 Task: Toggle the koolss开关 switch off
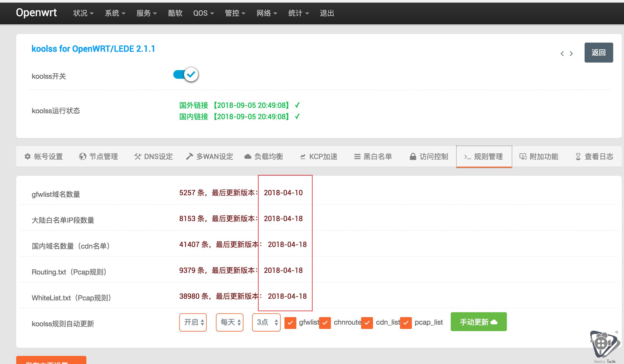click(x=186, y=74)
